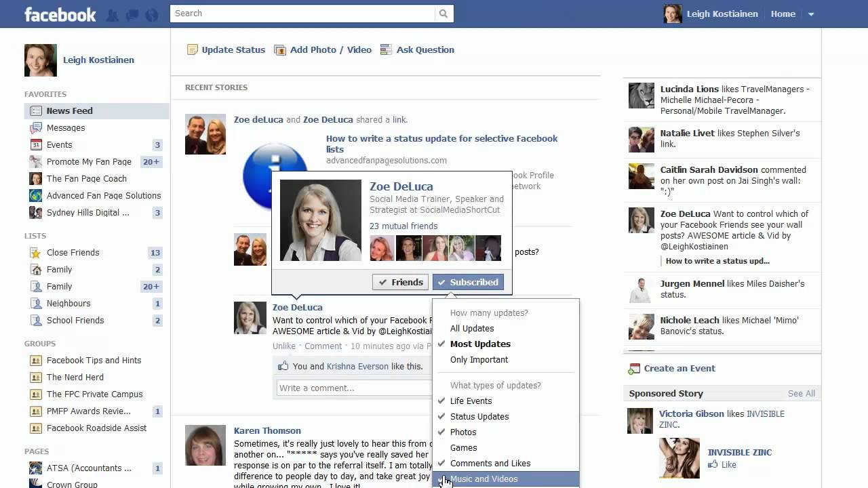Click the Facebook logo
The width and height of the screenshot is (868, 488).
(x=60, y=14)
